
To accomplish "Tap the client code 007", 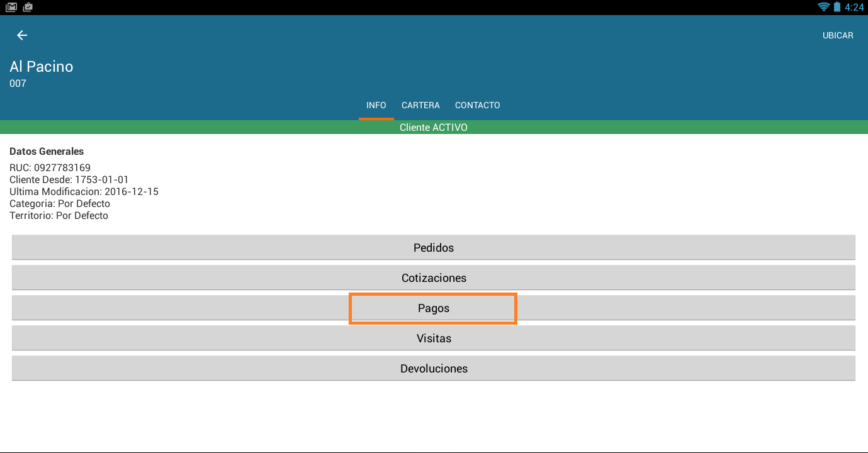I will click(18, 84).
